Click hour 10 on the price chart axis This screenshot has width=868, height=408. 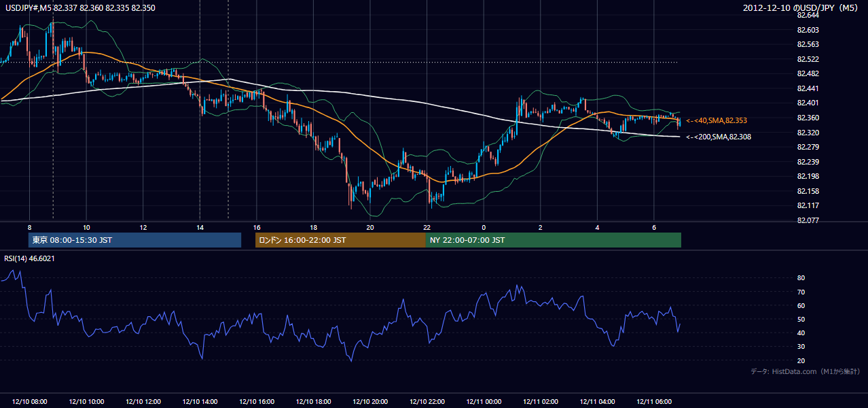(86, 227)
